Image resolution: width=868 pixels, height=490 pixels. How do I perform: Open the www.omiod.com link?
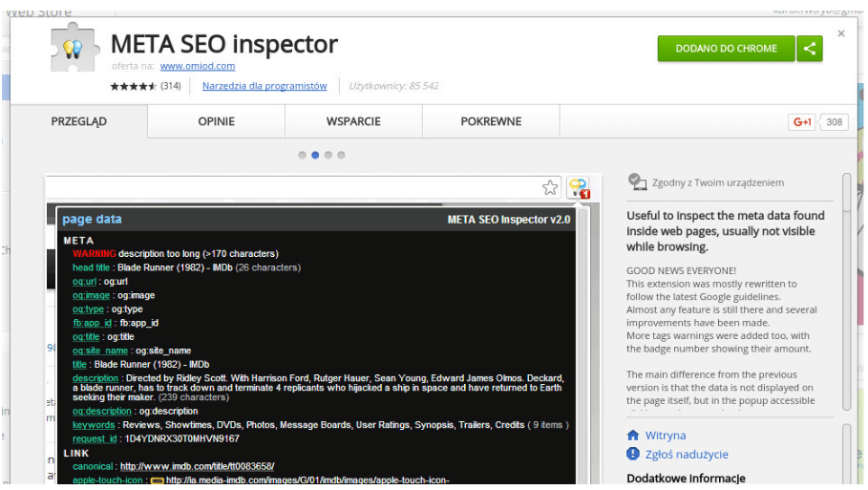pyautogui.click(x=198, y=66)
